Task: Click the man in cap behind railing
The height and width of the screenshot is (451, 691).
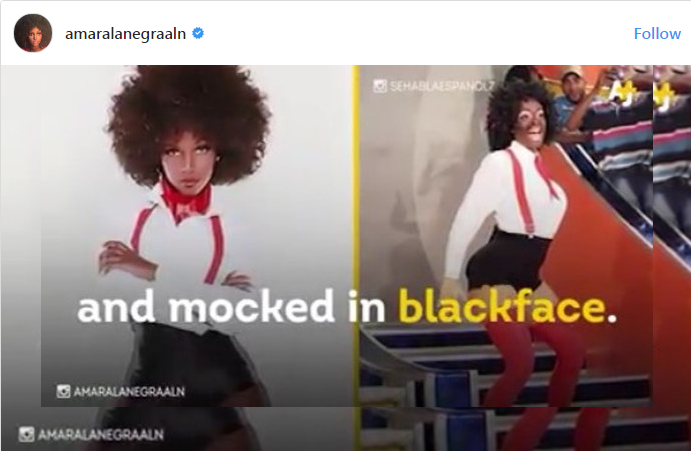Action: tap(573, 99)
